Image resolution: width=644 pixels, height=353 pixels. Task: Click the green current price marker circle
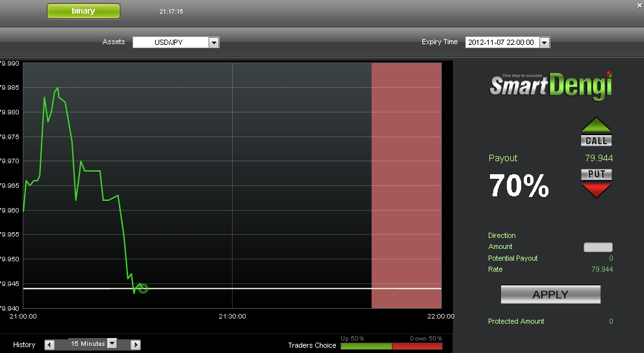(x=143, y=289)
